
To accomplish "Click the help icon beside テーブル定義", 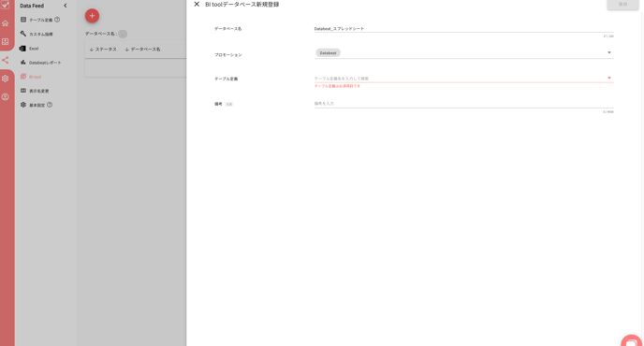I will (57, 20).
